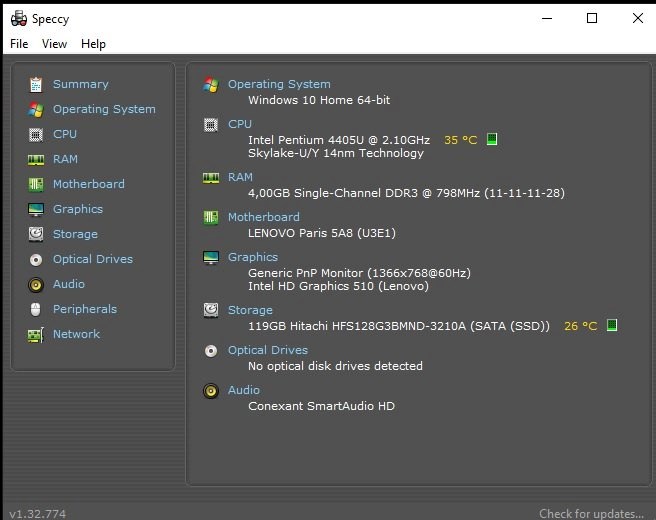Click 'Skylake-U/Y 14nm Technology' text
This screenshot has height=520, width=656.
point(336,154)
